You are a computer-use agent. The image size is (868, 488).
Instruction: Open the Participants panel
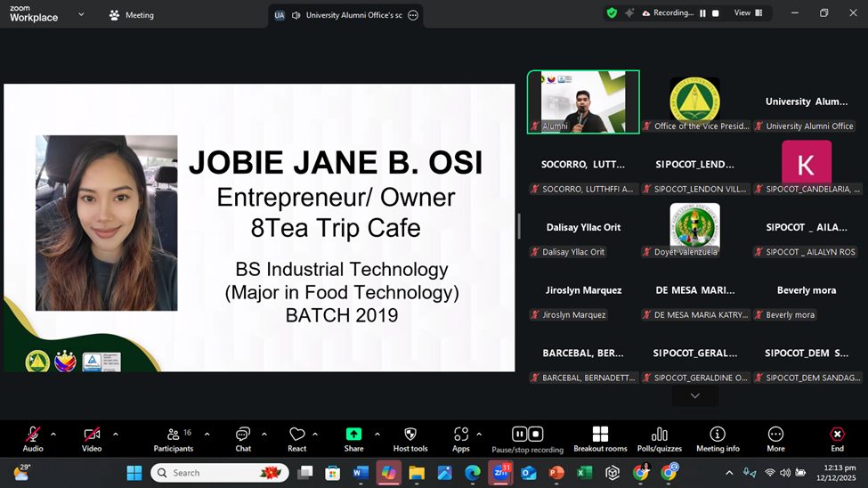173,435
